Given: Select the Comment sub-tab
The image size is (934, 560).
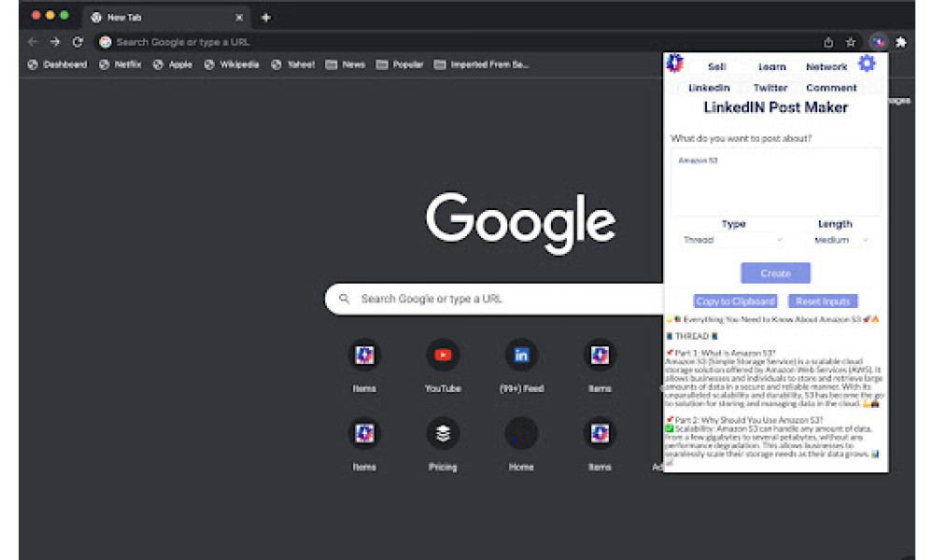Looking at the screenshot, I should (x=831, y=88).
